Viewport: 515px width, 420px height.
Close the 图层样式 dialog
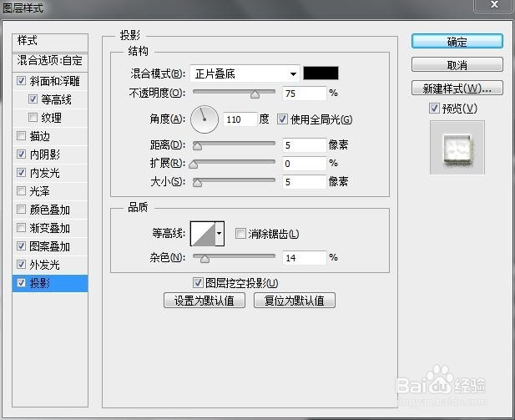[x=494, y=5]
